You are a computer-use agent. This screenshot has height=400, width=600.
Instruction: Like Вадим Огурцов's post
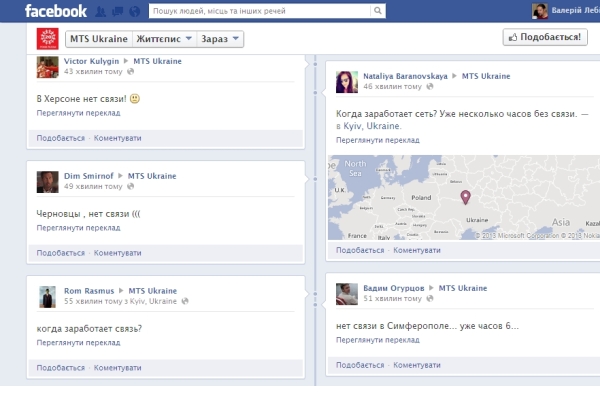(360, 365)
